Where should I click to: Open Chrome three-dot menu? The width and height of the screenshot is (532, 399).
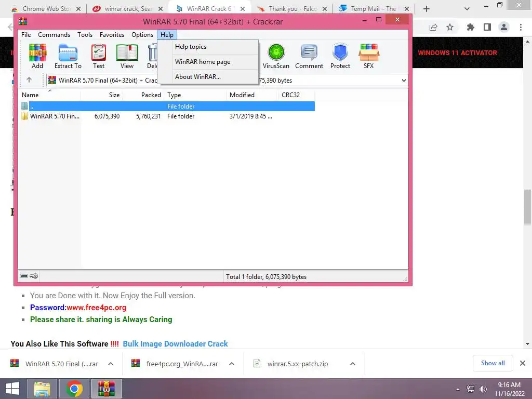click(x=521, y=27)
